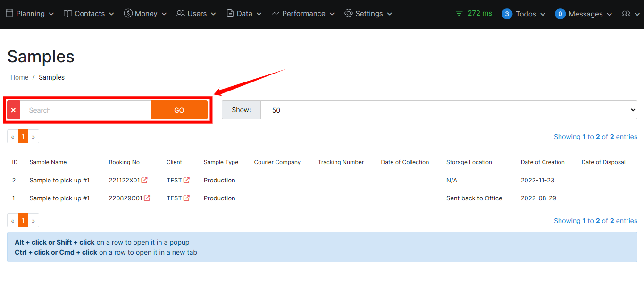Viewport: 644px width, 297px height.
Task: Click the red clear search X icon
Action: click(13, 110)
